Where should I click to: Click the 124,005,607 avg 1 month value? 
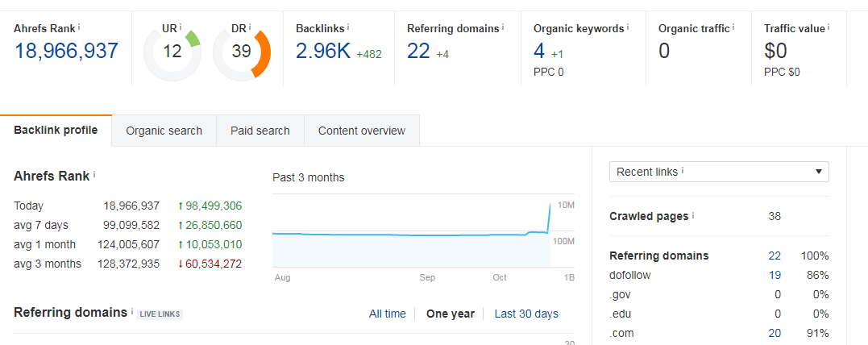point(128,244)
